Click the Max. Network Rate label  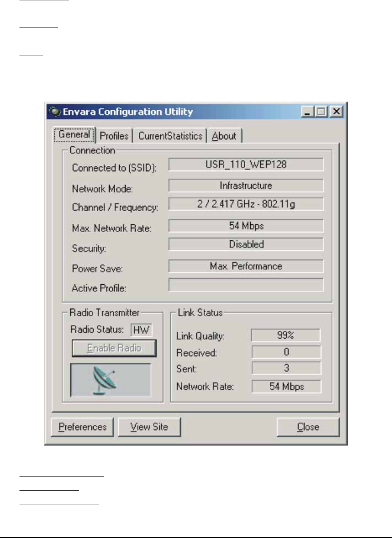point(112,228)
